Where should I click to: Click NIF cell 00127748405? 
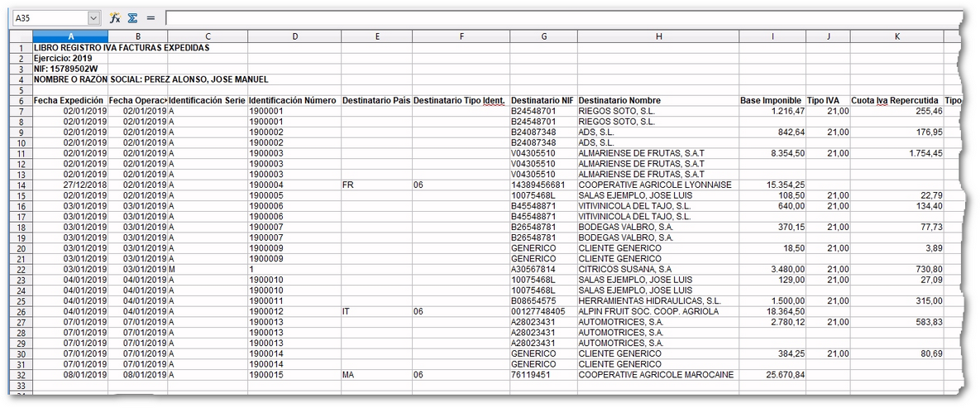[543, 312]
